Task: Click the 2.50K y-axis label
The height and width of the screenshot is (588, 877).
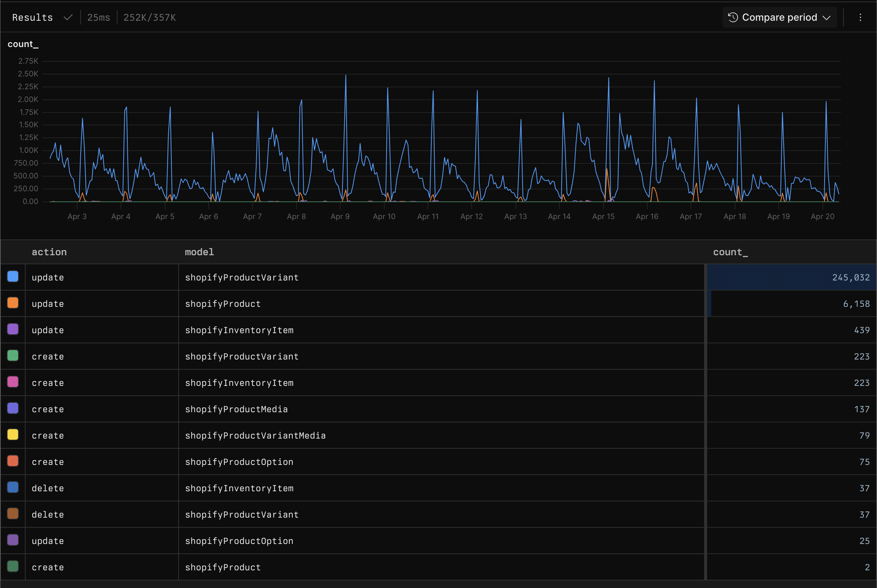Action: pyautogui.click(x=28, y=74)
